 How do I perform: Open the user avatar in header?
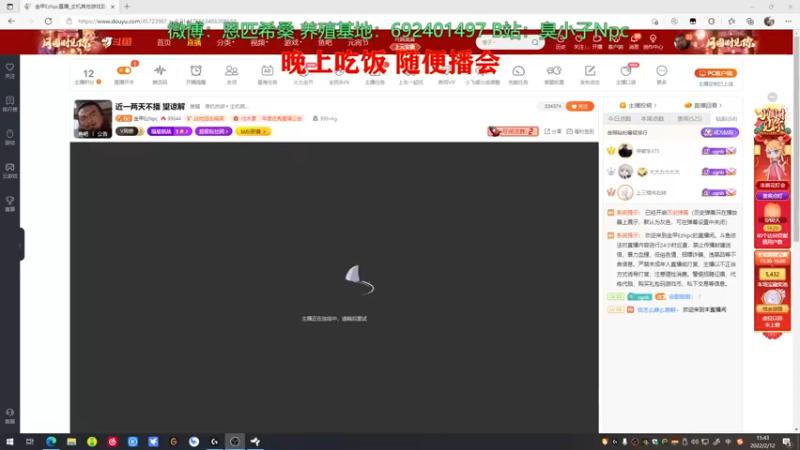click(682, 42)
